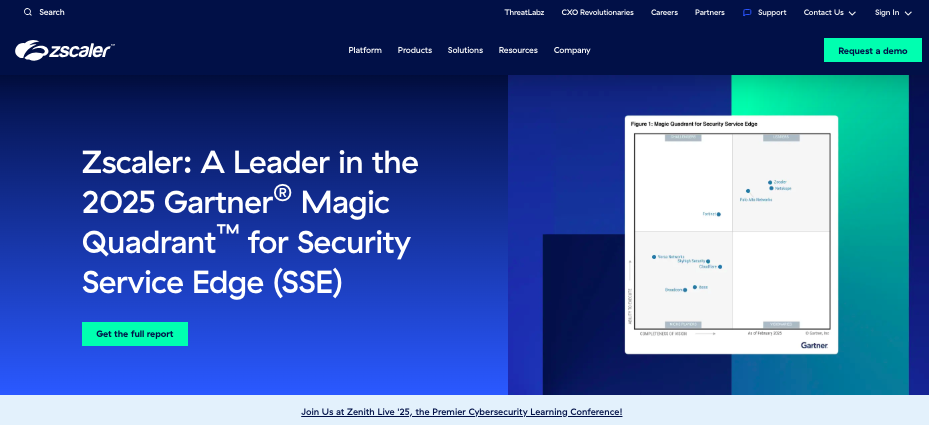Click Get the full report button

(135, 334)
